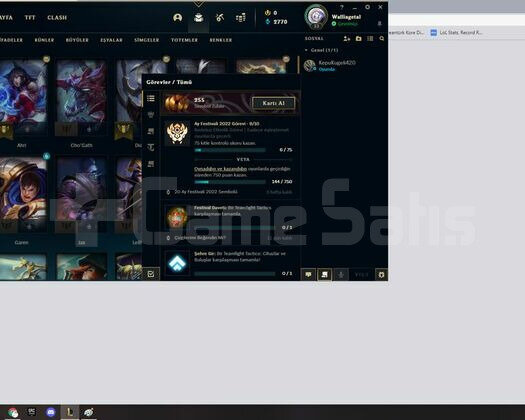
Task: Switch to the SİMGELER sub-tab
Action: [x=147, y=40]
